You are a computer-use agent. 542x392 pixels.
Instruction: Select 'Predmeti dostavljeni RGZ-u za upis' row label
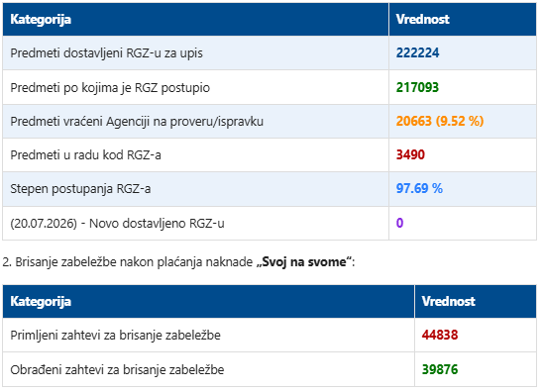106,53
